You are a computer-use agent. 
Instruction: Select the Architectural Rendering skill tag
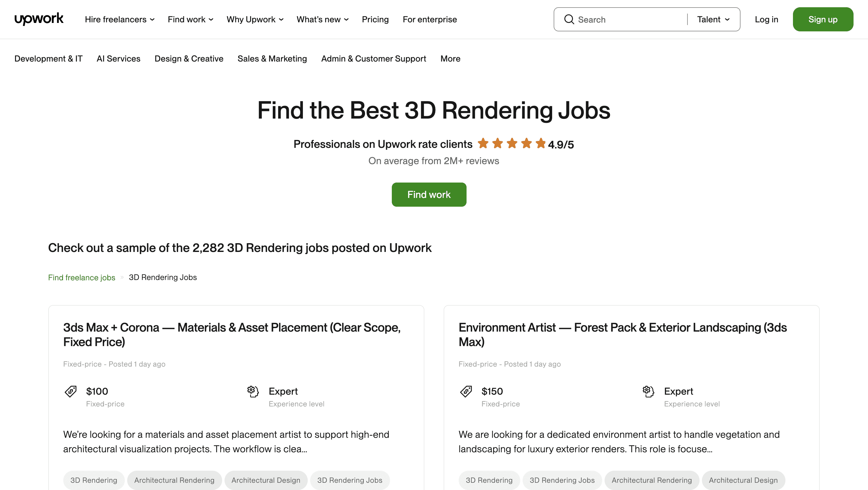[x=174, y=480]
